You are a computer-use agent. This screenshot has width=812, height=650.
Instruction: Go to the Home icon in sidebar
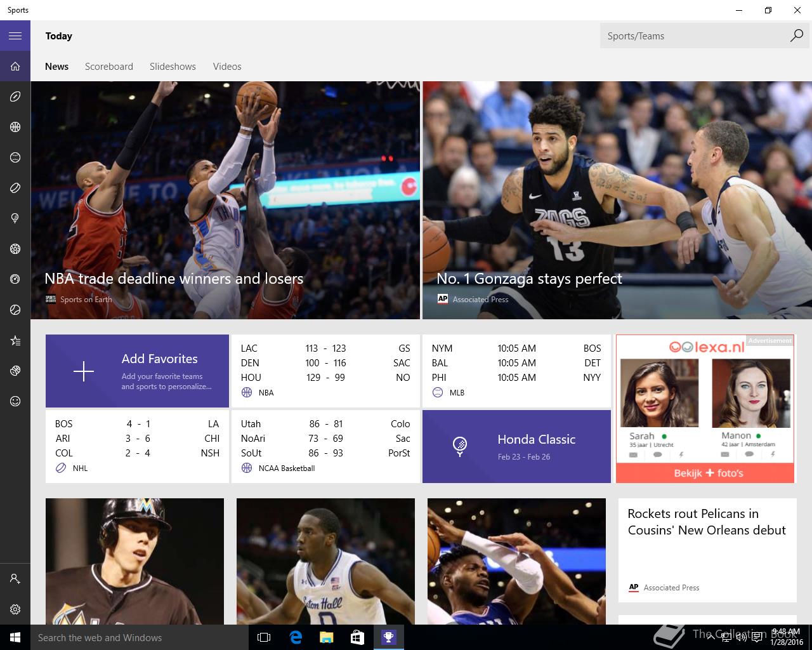coord(15,66)
